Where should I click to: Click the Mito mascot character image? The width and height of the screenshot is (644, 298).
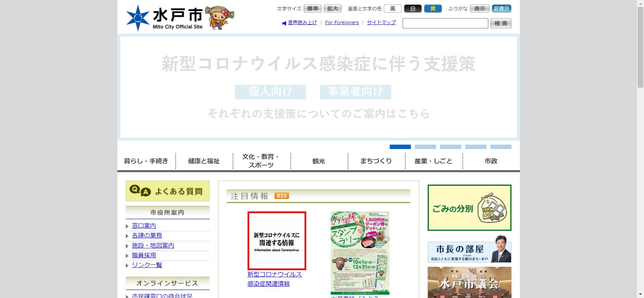219,18
